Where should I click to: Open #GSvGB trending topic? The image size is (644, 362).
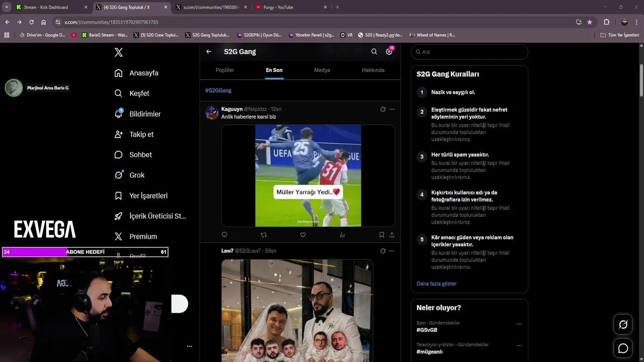[x=427, y=330]
